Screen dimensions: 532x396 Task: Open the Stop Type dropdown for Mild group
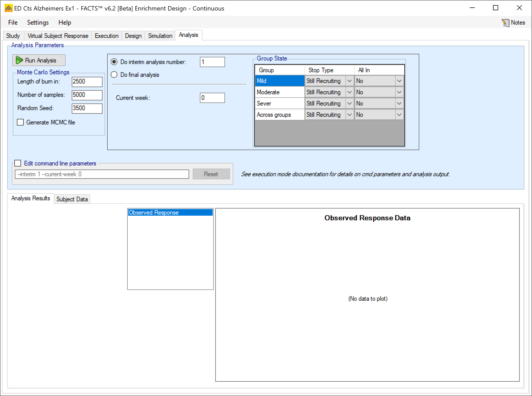pyautogui.click(x=349, y=81)
